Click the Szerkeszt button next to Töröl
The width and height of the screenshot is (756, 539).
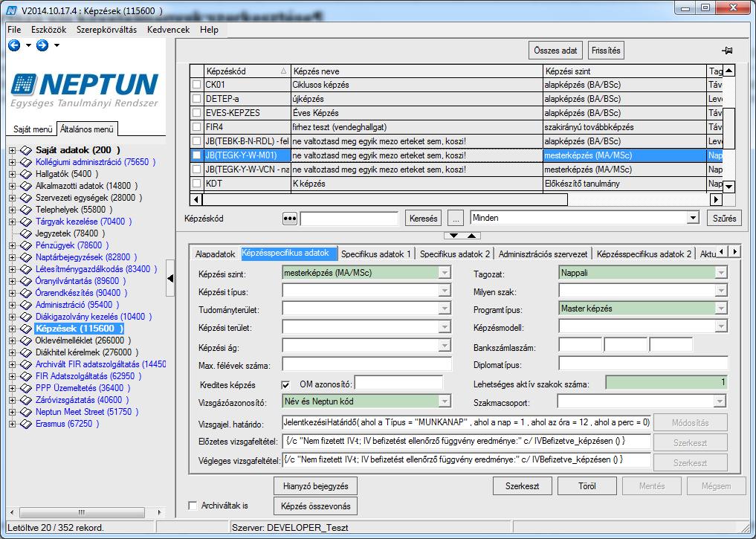(522, 486)
